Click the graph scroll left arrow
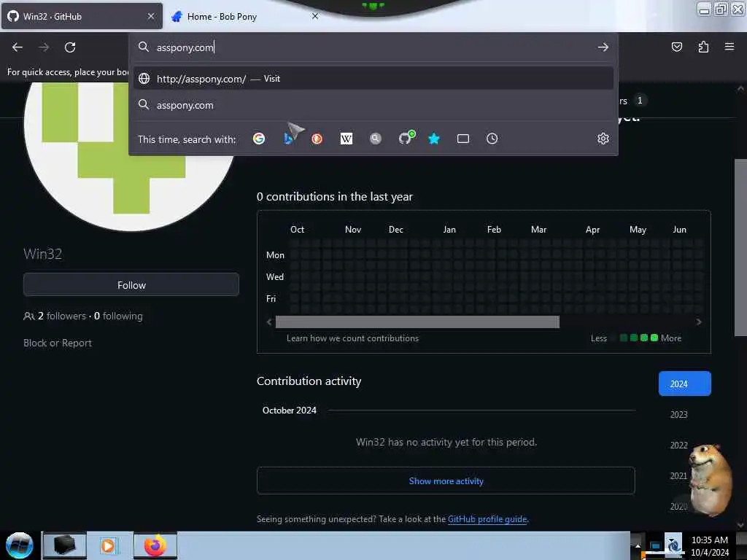 (269, 322)
